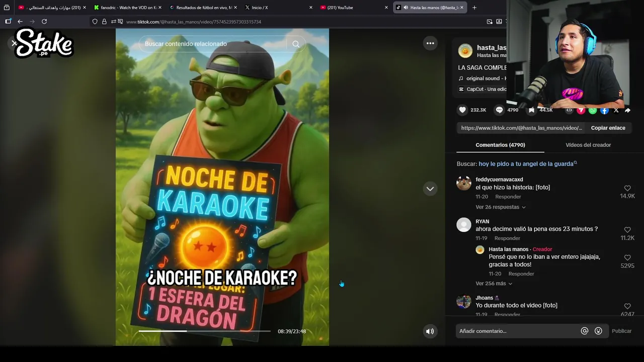Screen dimensions: 644x362
Task: Seek on the video progress bar
Action: pos(204,331)
